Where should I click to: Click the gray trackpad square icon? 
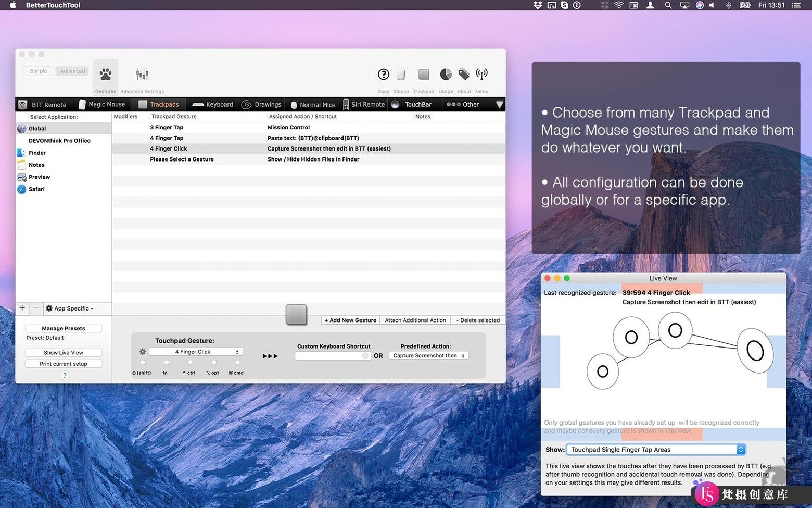click(296, 315)
